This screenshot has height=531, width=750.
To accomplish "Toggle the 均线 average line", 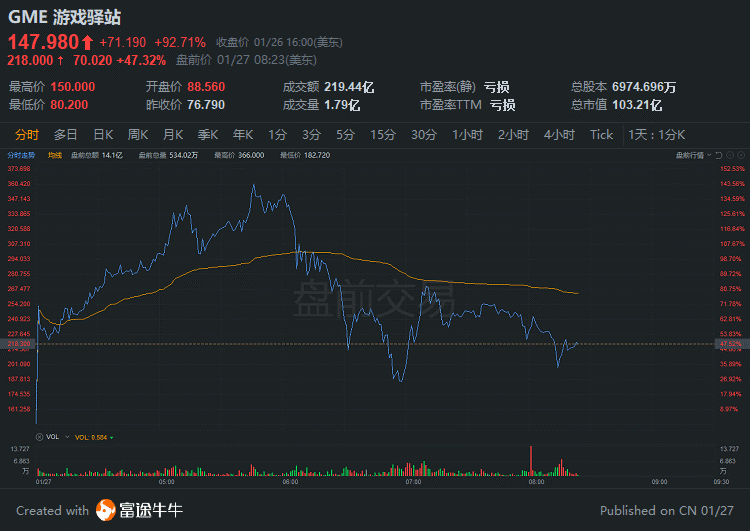I will [x=54, y=155].
